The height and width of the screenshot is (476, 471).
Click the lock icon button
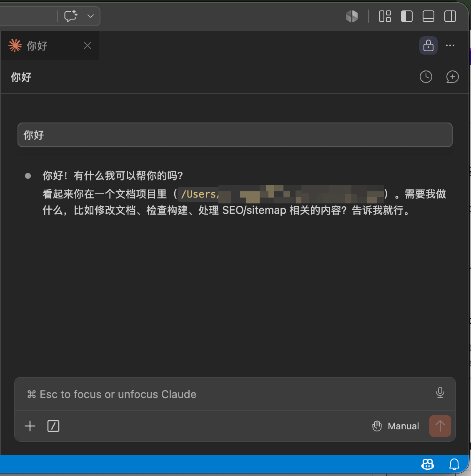(x=428, y=45)
